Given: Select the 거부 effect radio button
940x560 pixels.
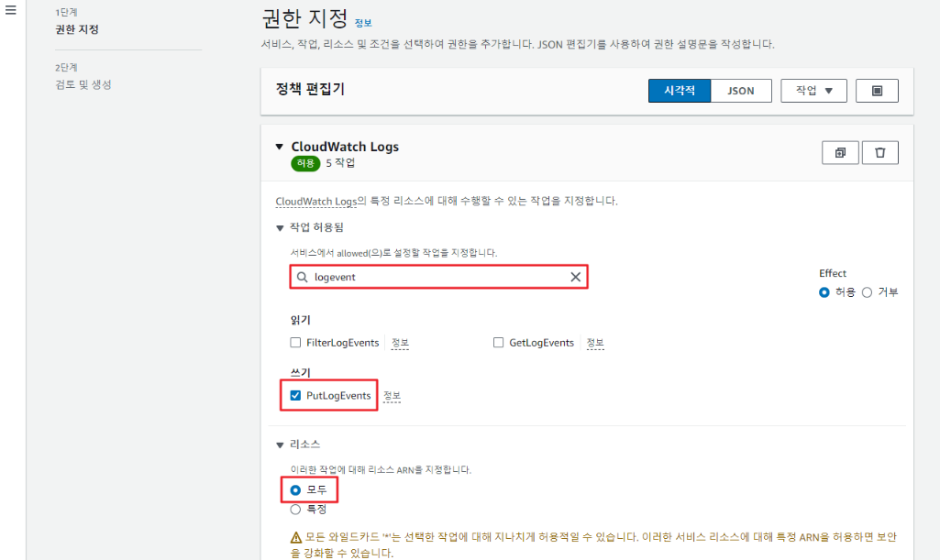Looking at the screenshot, I should coord(867,292).
